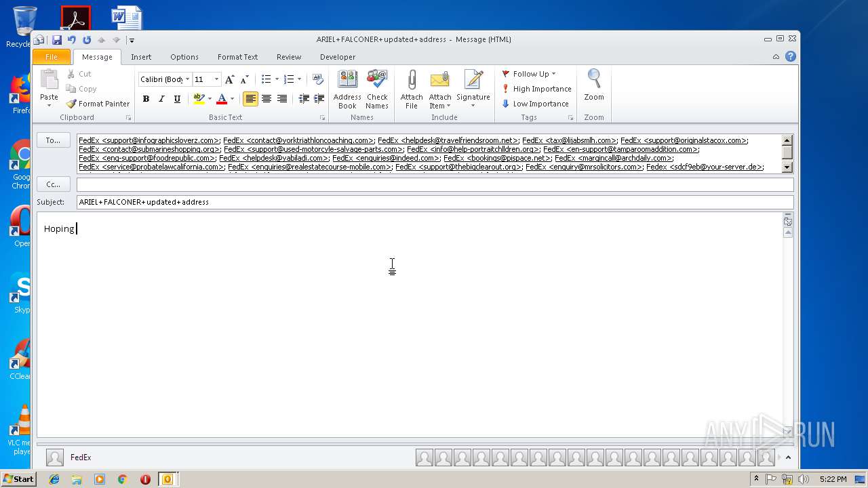This screenshot has width=868, height=488.
Task: Open the File tab
Action: [x=52, y=57]
